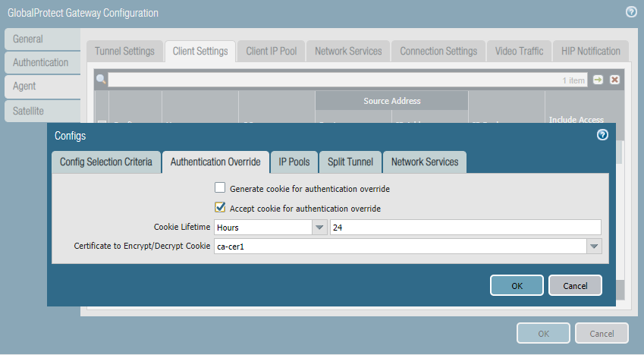Switch to the HIP Notification tab

[x=590, y=51]
